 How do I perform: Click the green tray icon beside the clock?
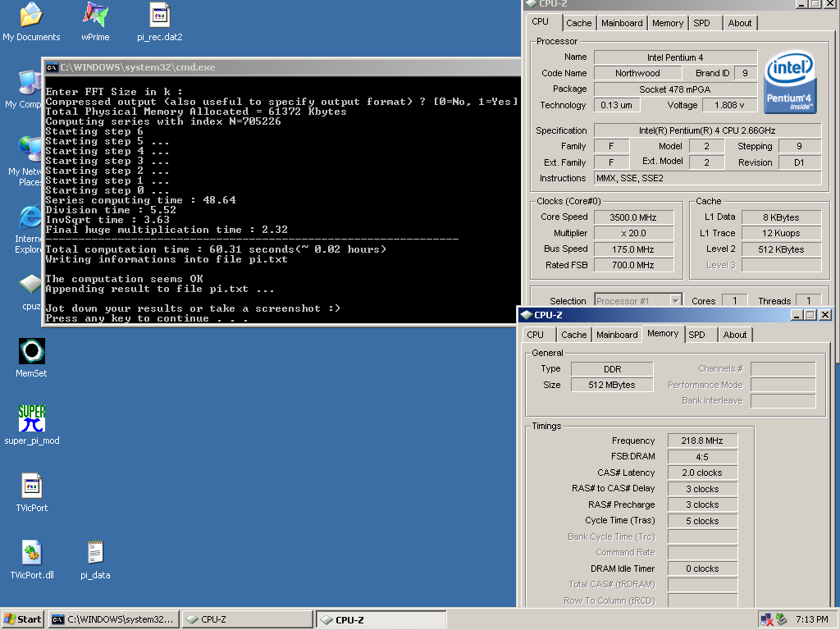[x=782, y=619]
